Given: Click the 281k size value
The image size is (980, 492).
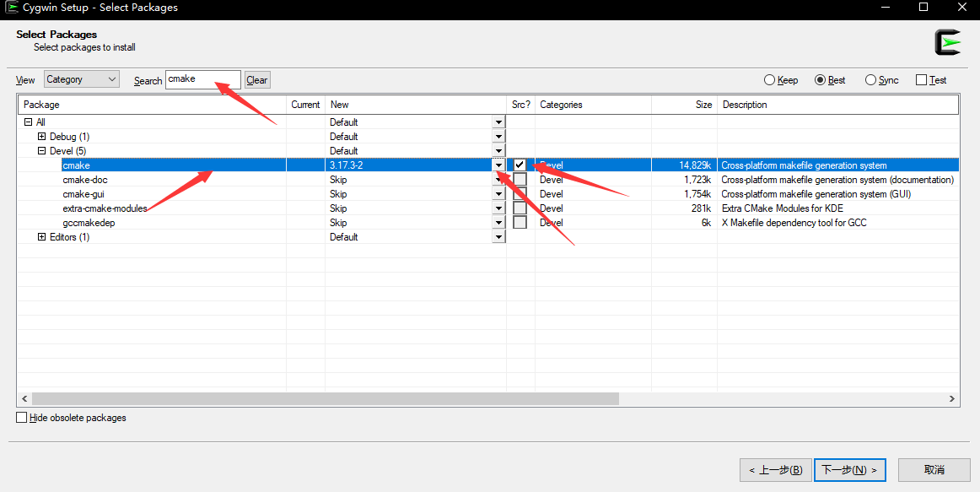Looking at the screenshot, I should (701, 208).
